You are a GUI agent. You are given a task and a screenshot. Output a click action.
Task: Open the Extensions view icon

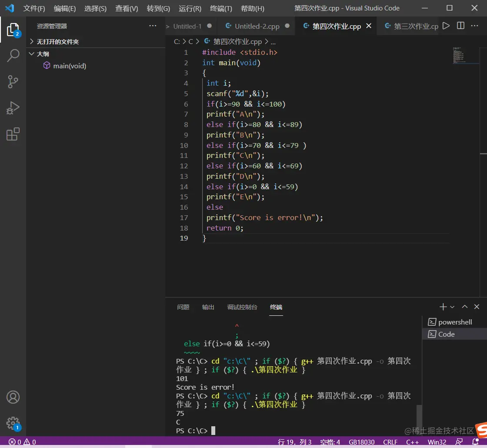coord(13,134)
